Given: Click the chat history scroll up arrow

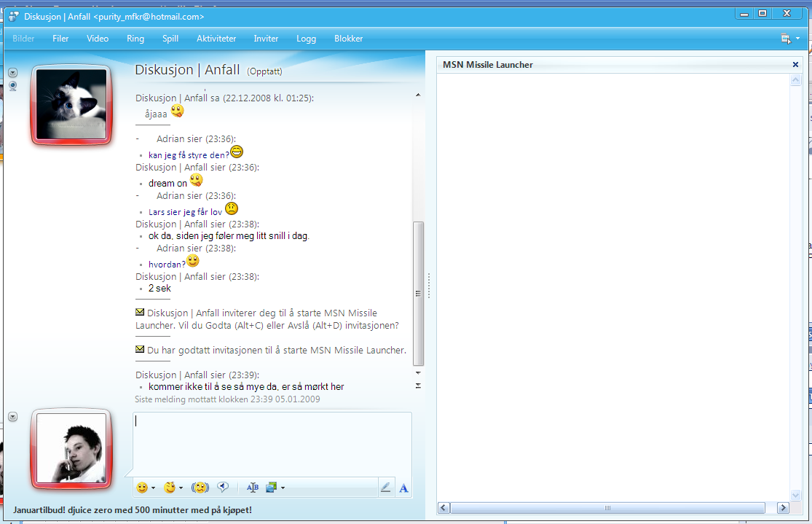Looking at the screenshot, I should 418,95.
